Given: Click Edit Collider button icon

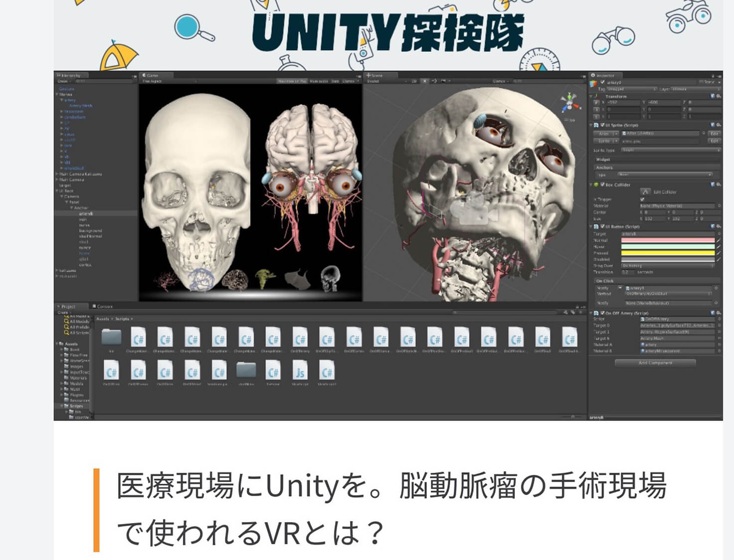Looking at the screenshot, I should pos(645,192).
